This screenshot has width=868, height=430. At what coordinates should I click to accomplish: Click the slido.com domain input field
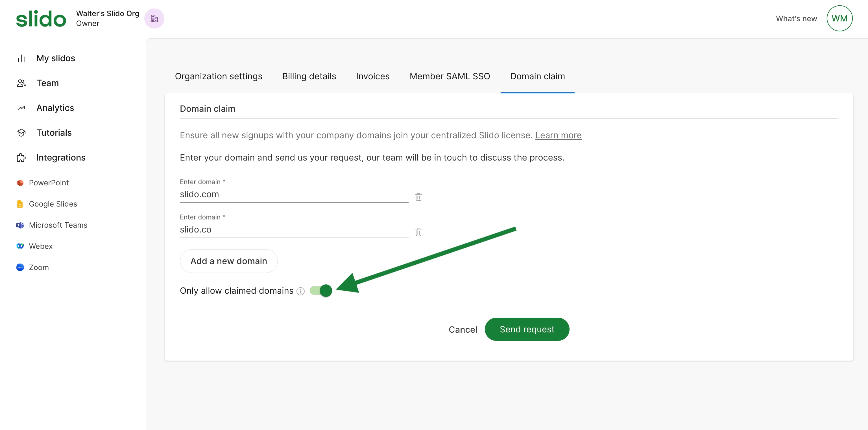pyautogui.click(x=293, y=195)
